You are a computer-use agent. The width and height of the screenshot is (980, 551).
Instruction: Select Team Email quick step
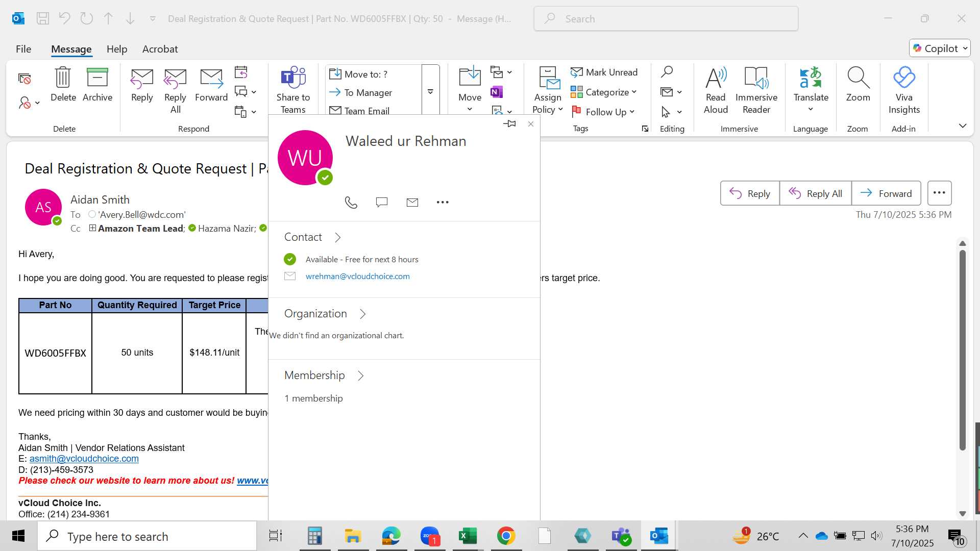pyautogui.click(x=374, y=110)
